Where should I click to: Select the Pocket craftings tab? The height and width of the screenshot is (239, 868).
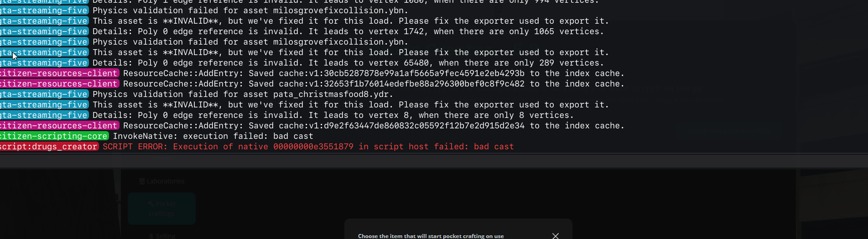162,208
